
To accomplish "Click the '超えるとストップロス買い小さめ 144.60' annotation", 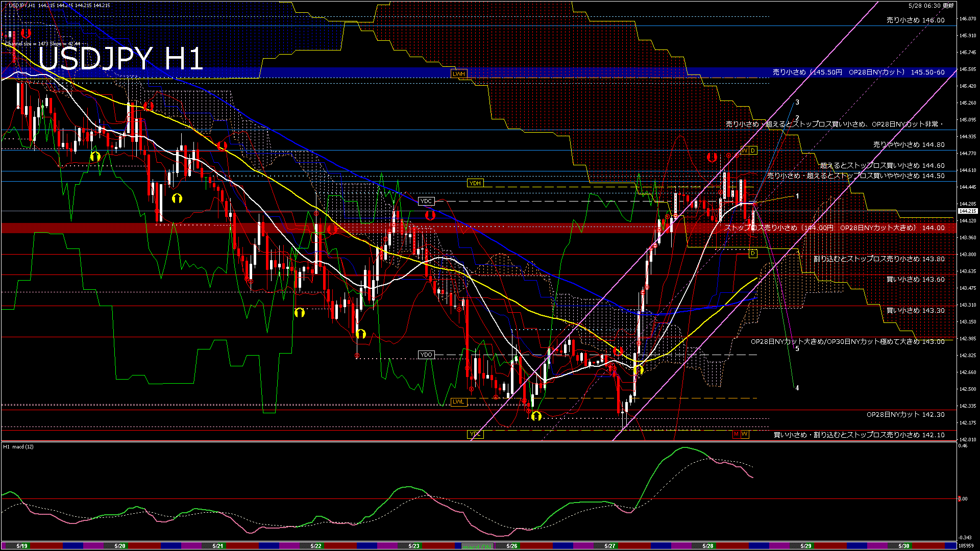I will tap(883, 166).
